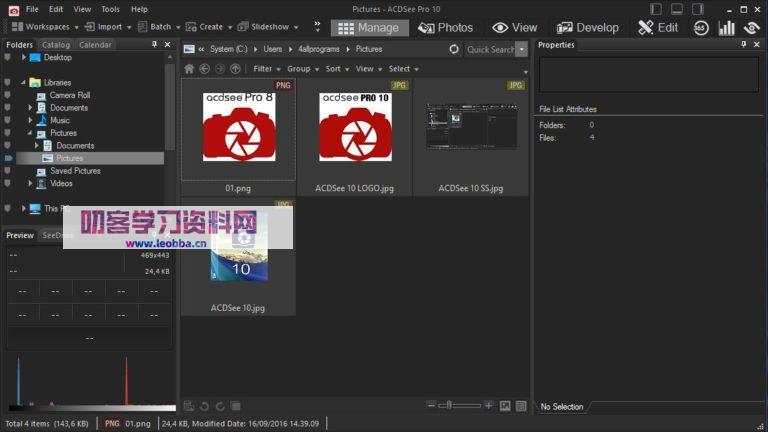Go back with the left arrow icon
The width and height of the screenshot is (768, 432).
point(205,69)
